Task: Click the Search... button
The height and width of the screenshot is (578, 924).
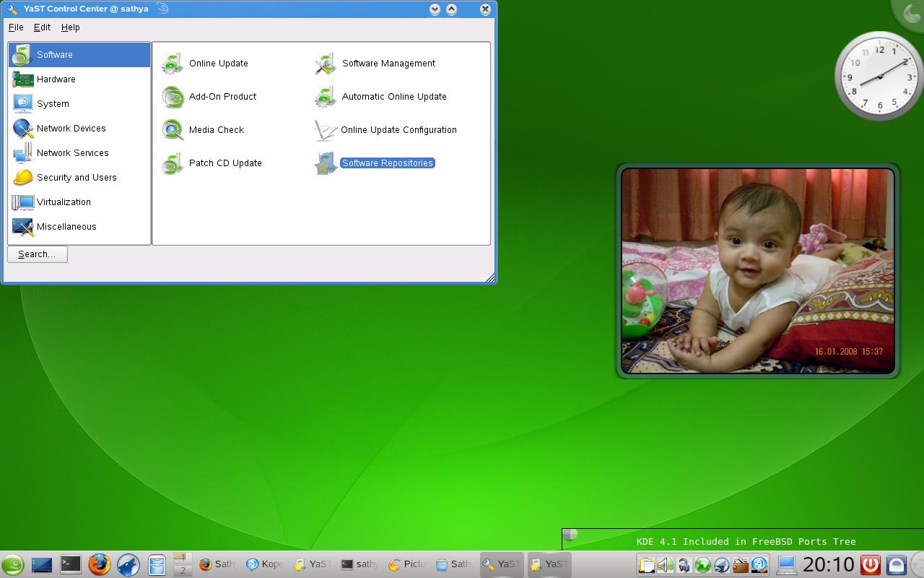Action: tap(38, 254)
